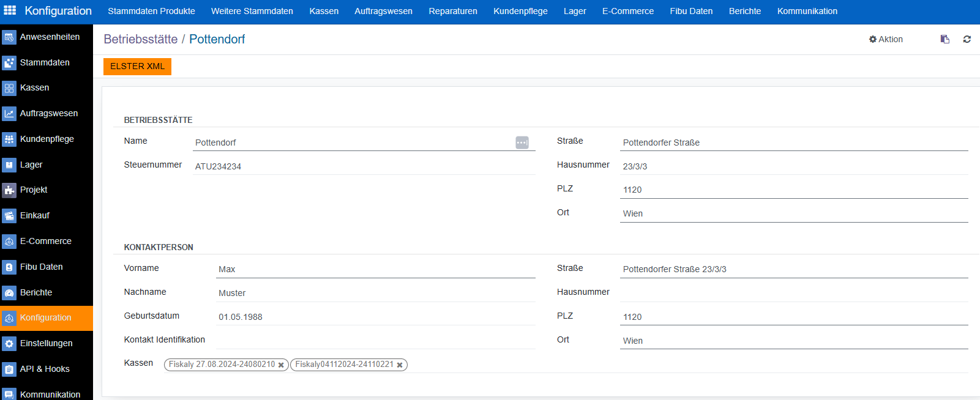The image size is (980, 400).
Task: Open the app grid launcher icon
Action: pyautogui.click(x=10, y=10)
